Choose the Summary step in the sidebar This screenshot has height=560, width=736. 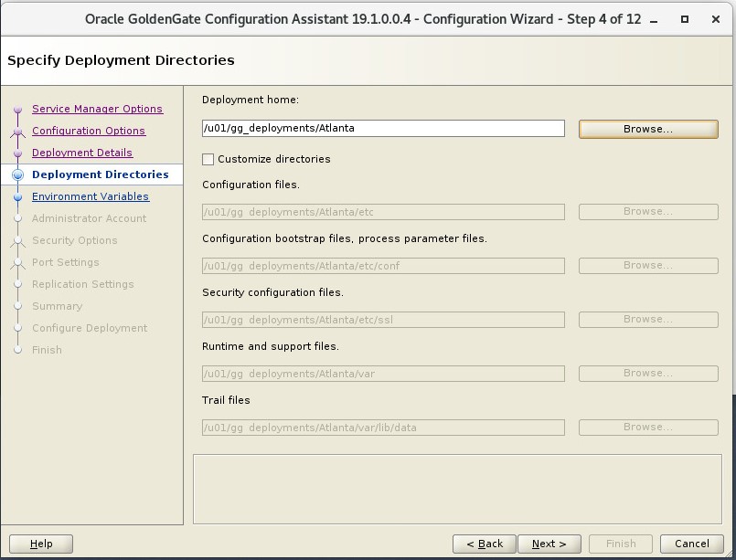58,306
